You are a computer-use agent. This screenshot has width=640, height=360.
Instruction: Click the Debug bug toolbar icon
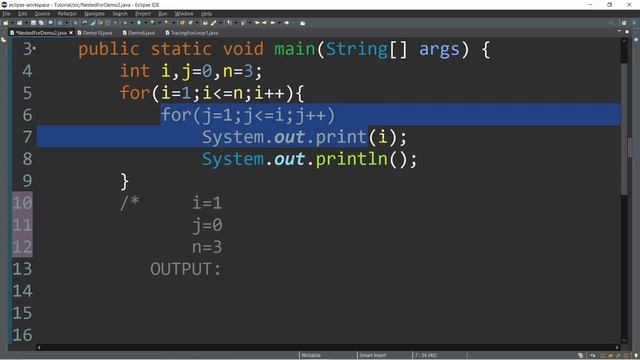pyautogui.click(x=125, y=23)
